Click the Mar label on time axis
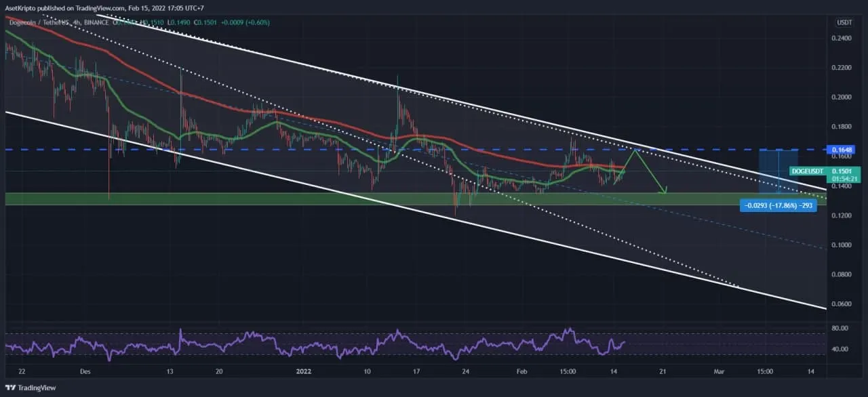Screen dimensions: 868x397 tap(719, 371)
